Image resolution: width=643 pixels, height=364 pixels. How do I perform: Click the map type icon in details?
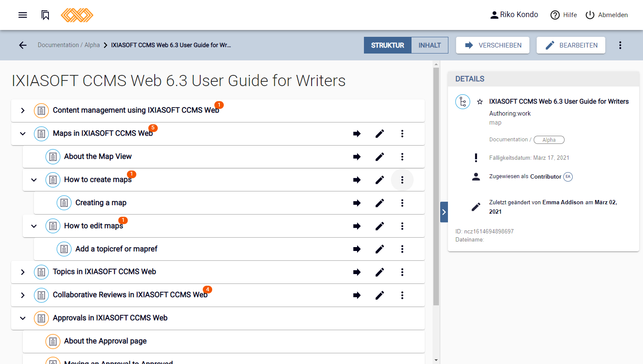[463, 102]
